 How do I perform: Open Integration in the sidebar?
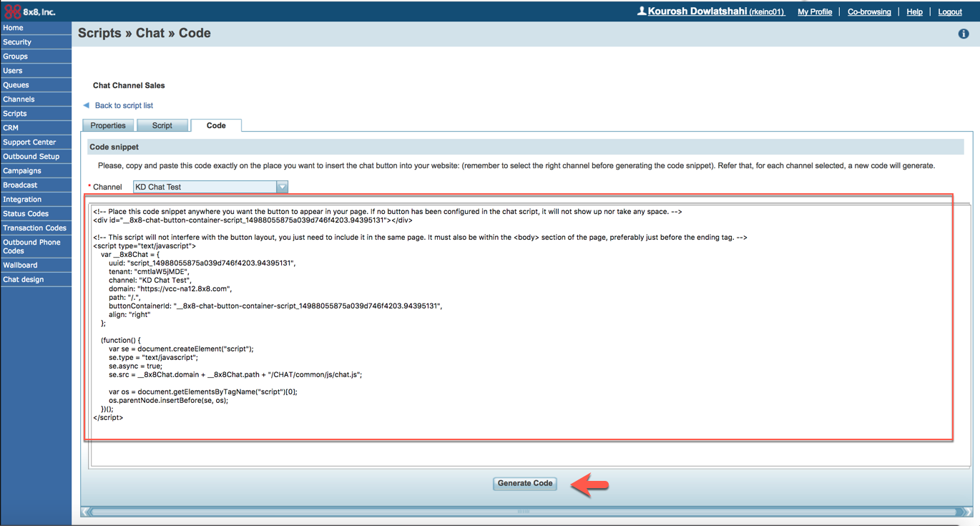(36, 200)
